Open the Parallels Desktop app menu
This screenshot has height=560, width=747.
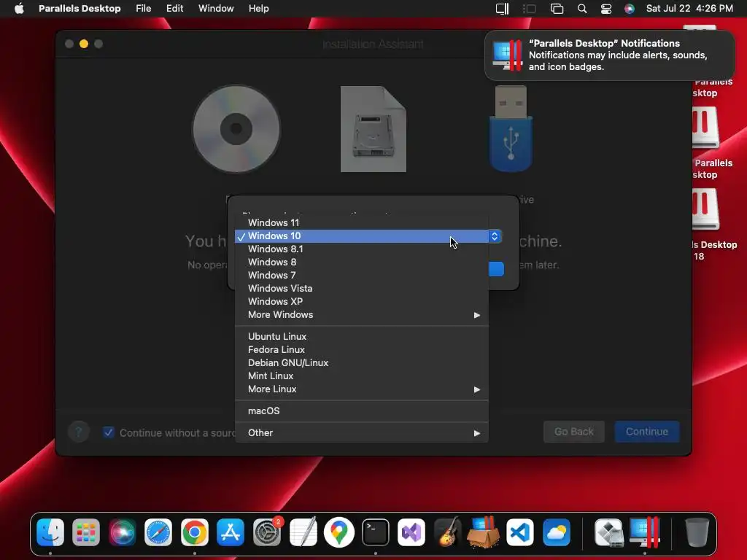(x=80, y=8)
